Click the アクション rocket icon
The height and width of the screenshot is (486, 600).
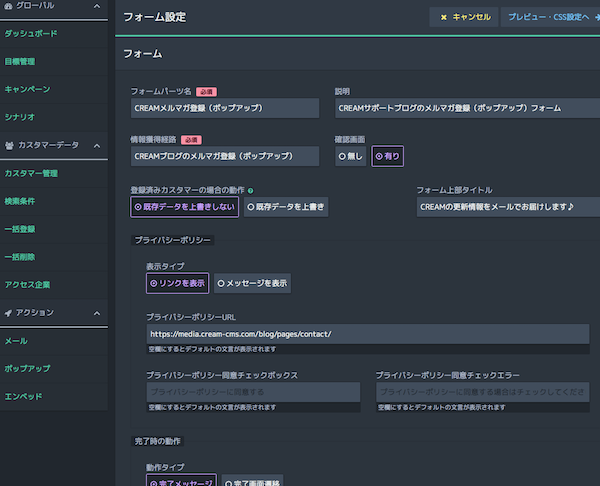(x=8, y=313)
